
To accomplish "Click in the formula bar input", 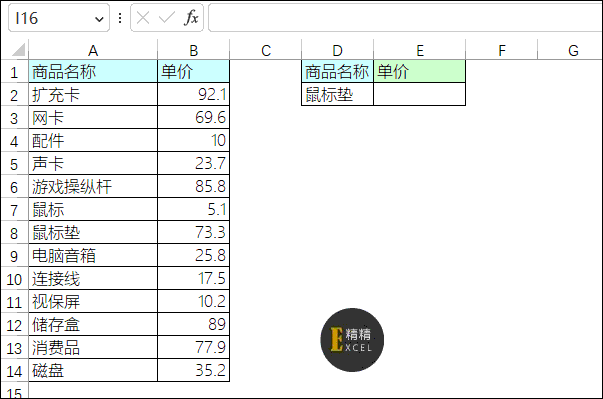I will coord(405,18).
